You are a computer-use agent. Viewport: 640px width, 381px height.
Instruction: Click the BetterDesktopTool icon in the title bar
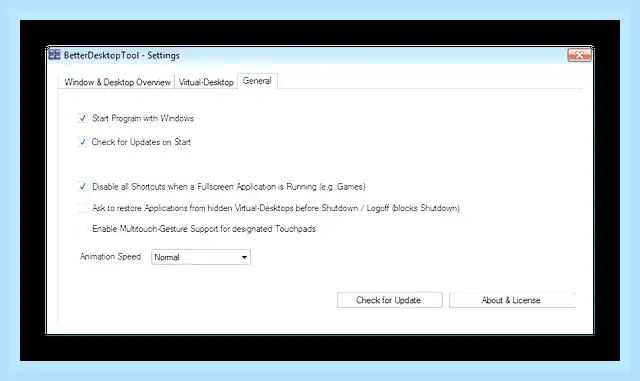coord(54,55)
